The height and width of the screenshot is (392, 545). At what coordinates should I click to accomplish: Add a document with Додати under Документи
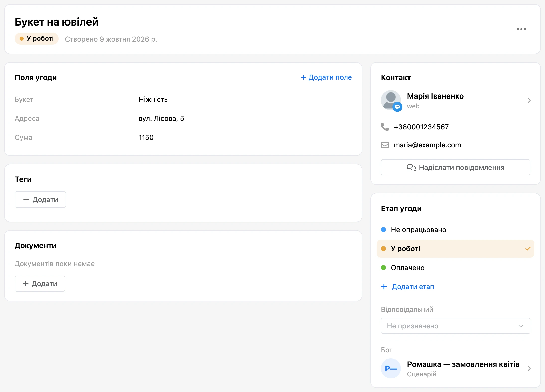point(40,284)
